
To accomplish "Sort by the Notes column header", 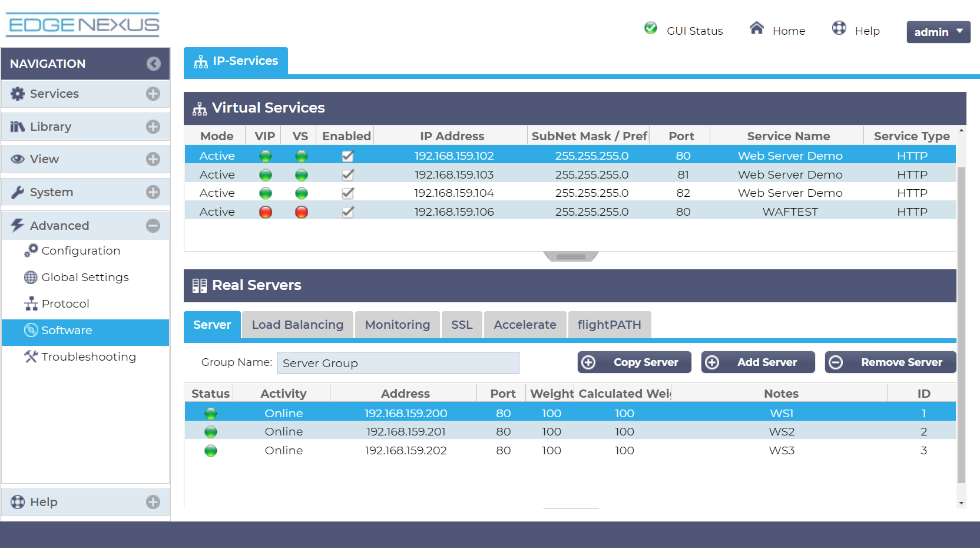I will click(781, 394).
